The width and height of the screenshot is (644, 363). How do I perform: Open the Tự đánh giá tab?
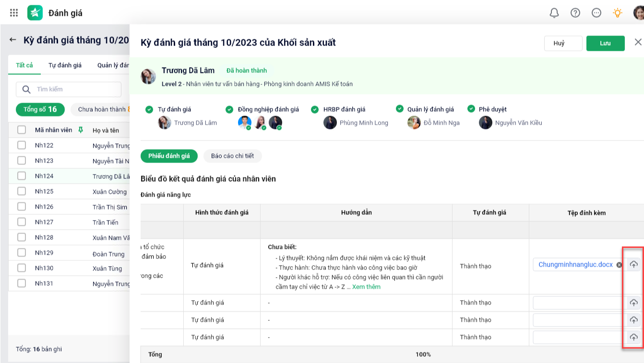pos(65,65)
